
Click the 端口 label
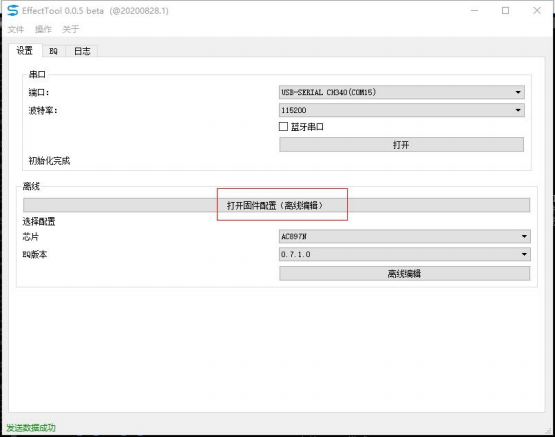click(x=39, y=93)
